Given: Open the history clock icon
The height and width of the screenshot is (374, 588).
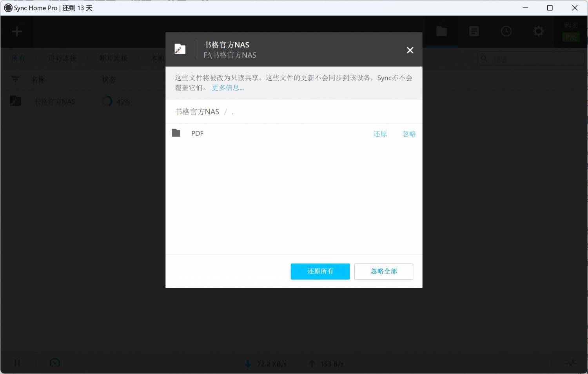Looking at the screenshot, I should pos(506,31).
